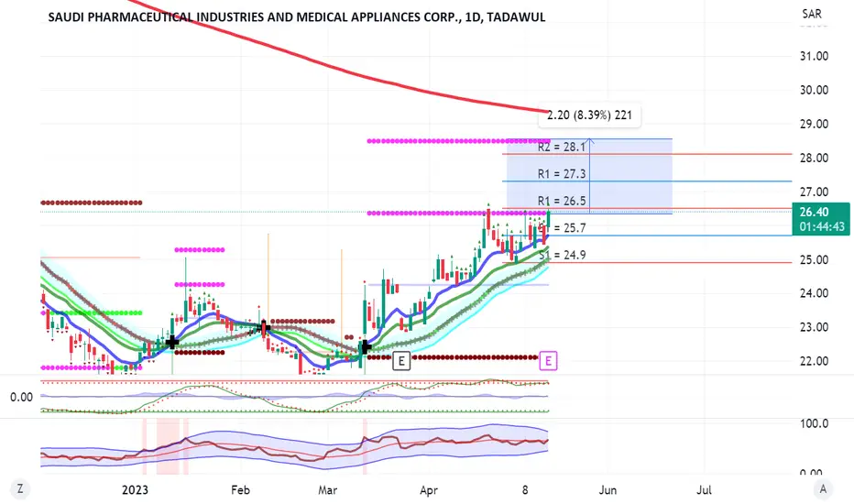Viewport: 854px width, 504px height.
Task: Click the 30.00 price axis label
Action: 814,90
